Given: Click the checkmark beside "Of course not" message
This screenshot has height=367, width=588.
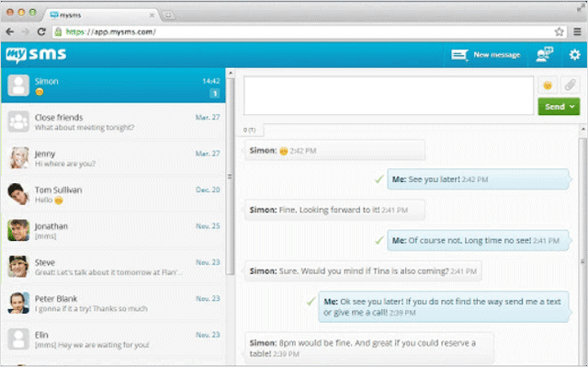Looking at the screenshot, I should point(379,240).
